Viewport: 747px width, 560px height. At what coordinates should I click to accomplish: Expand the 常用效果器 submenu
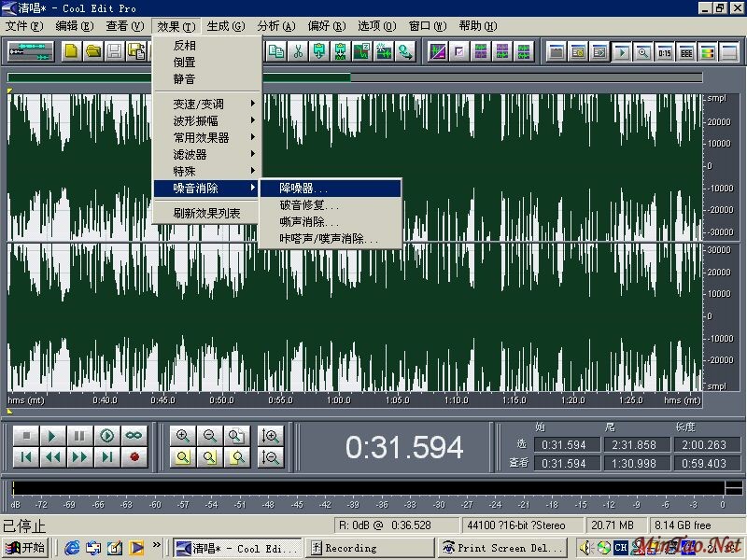click(x=201, y=137)
